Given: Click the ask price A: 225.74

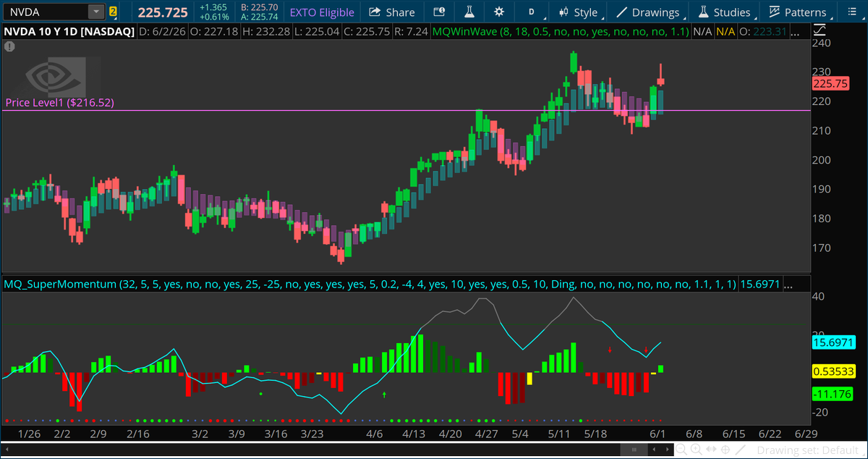Looking at the screenshot, I should [260, 17].
